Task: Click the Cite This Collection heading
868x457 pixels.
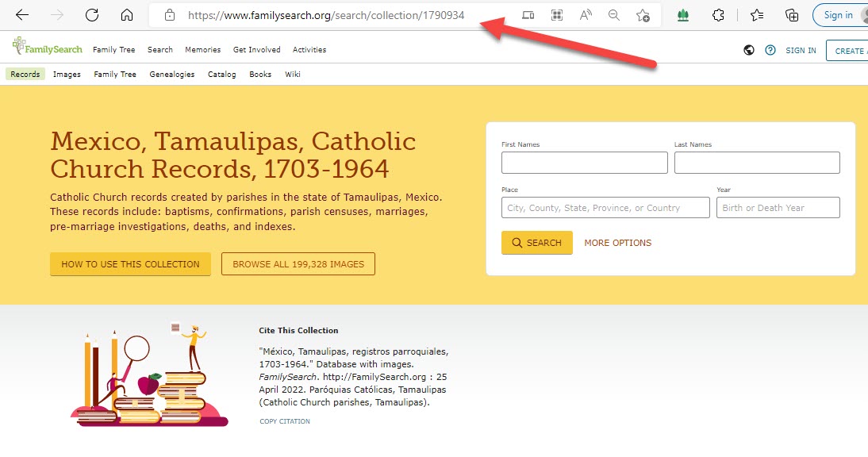Action: [x=299, y=330]
